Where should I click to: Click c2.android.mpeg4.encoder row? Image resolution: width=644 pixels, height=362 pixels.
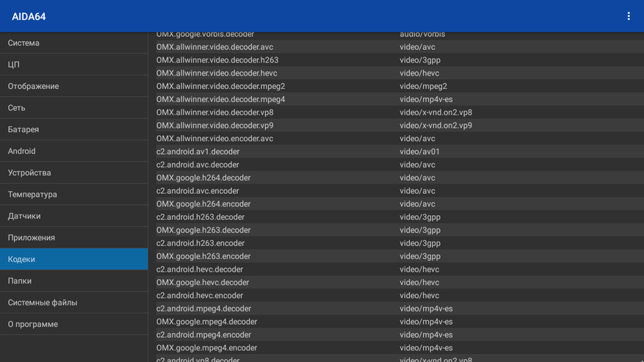pyautogui.click(x=400, y=335)
